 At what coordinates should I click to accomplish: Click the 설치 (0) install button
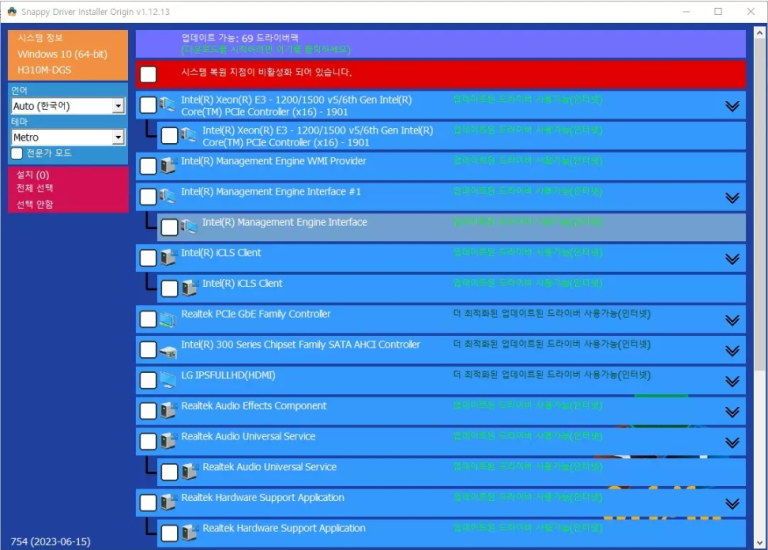coord(33,175)
